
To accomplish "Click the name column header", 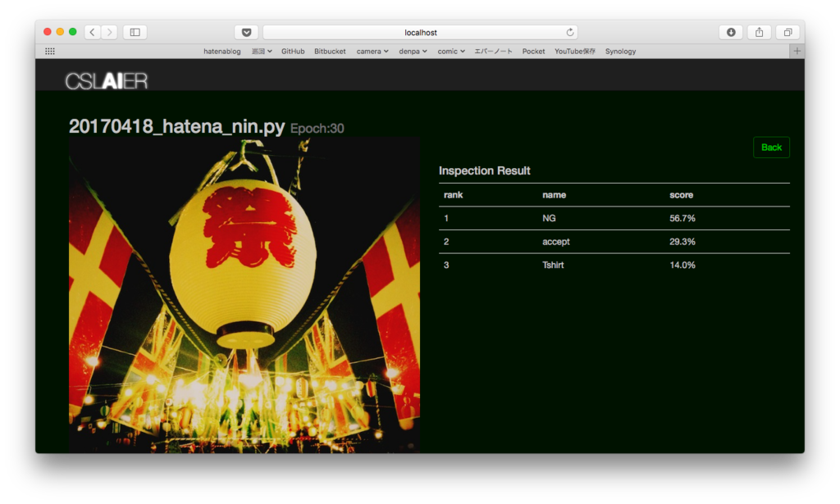I will click(554, 195).
